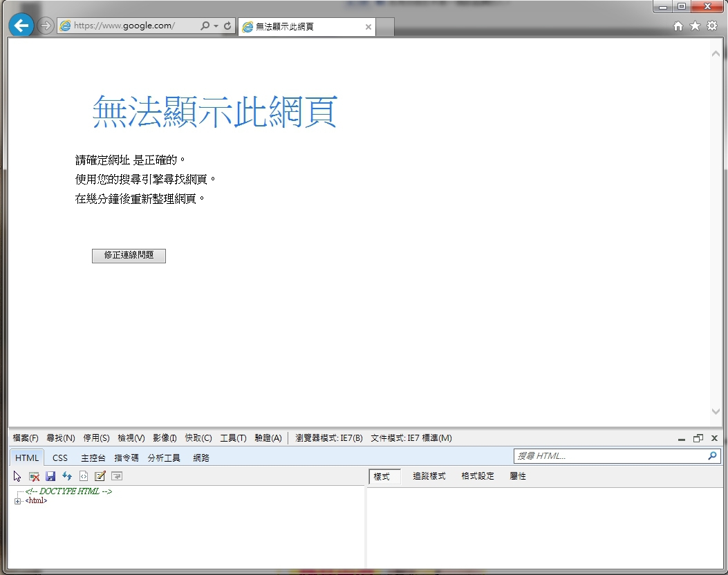Open the 影像(I) menu

165,438
